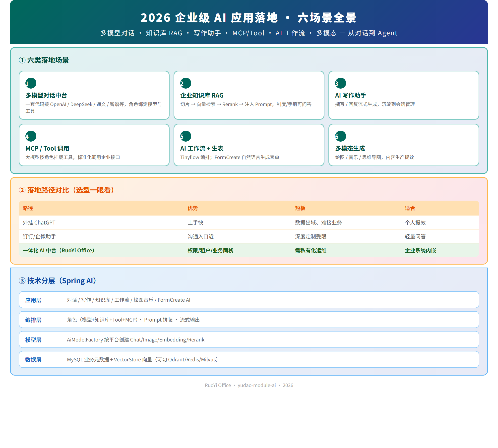498x448 pixels.
Task: Click the description 撰写 / 回复流式生成
Action: [375, 104]
